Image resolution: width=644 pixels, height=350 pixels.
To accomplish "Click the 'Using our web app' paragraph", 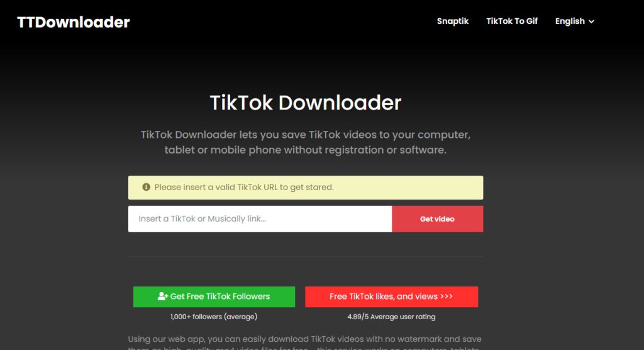I will tap(305, 343).
